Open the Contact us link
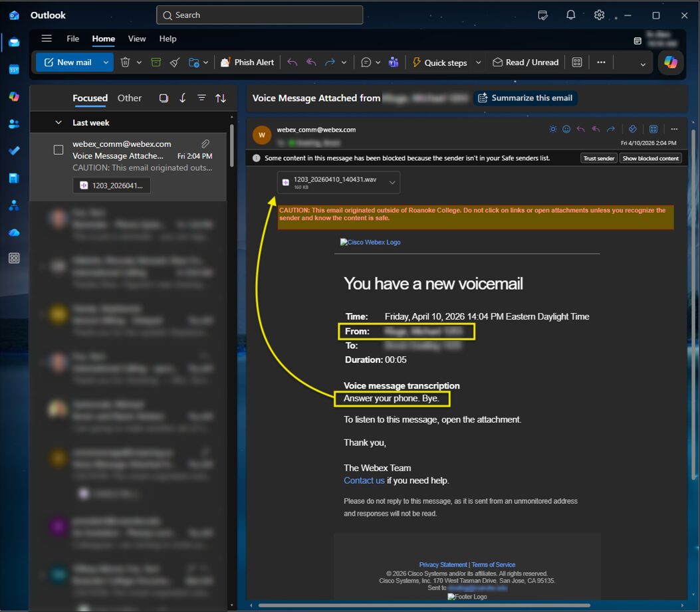Screen dimensions: 700x612 [364, 480]
